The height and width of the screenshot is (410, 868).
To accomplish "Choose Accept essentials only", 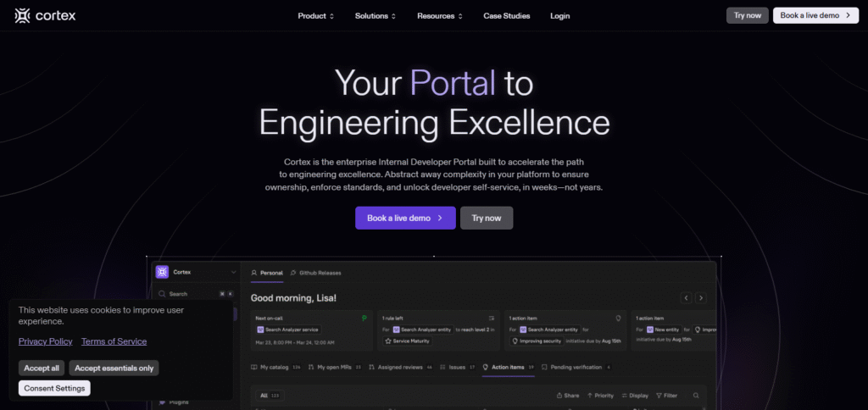I will (x=114, y=368).
